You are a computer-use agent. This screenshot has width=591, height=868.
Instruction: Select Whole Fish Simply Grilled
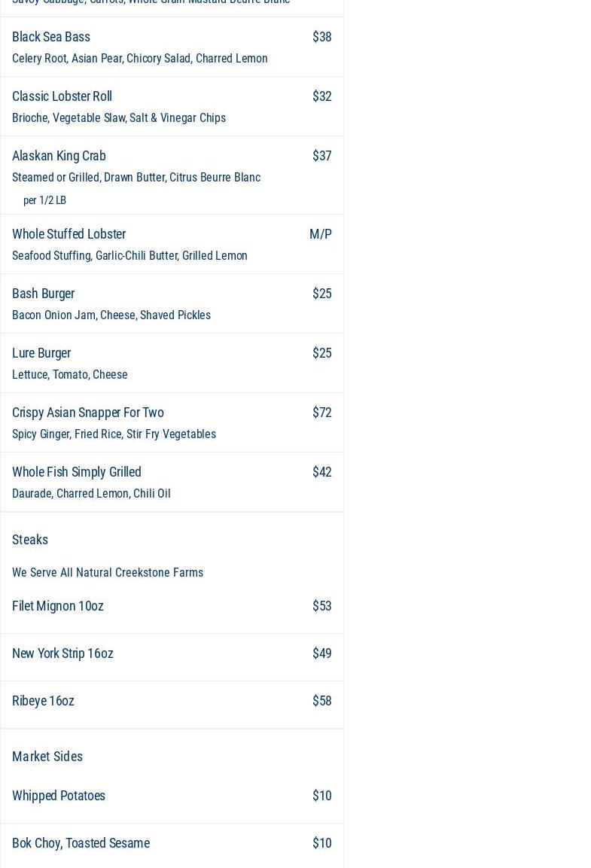pos(76,472)
